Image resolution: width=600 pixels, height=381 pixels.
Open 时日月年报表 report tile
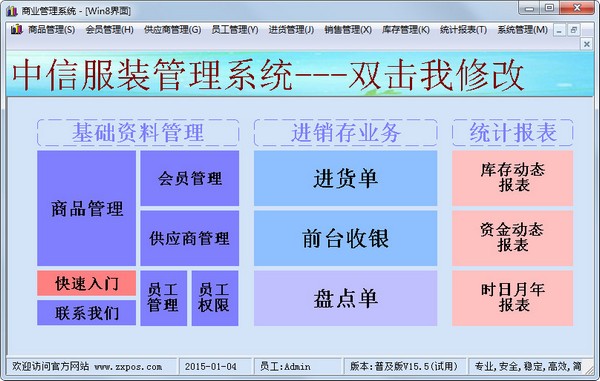tap(513, 298)
